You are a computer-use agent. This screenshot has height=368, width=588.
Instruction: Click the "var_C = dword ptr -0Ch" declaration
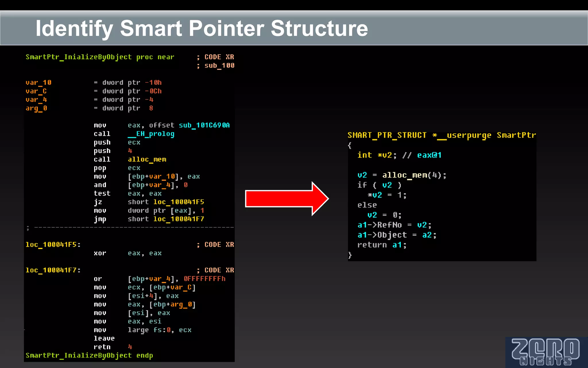tap(94, 91)
